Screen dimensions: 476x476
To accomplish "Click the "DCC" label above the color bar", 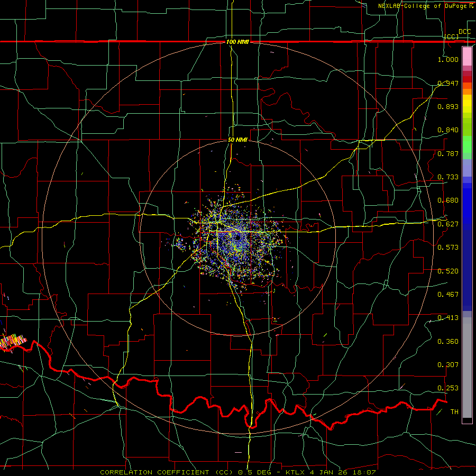I will (x=465, y=32).
